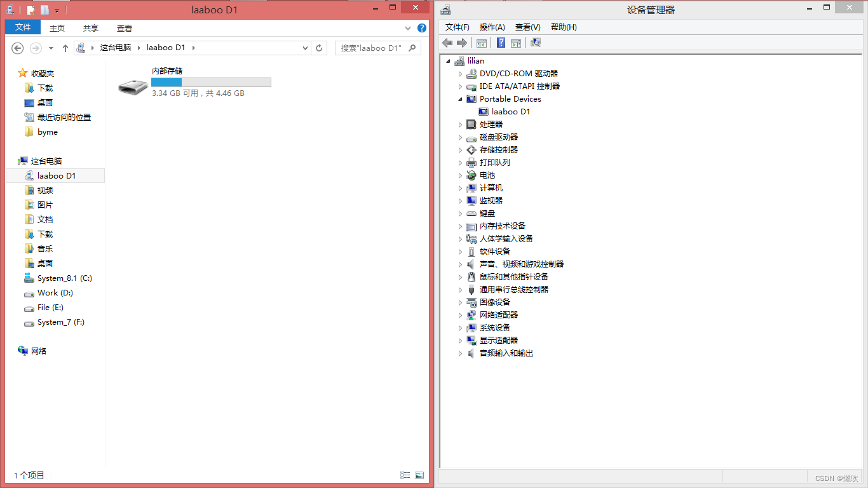The image size is (868, 488).
Task: Open address bar history dropdown
Action: pos(306,48)
